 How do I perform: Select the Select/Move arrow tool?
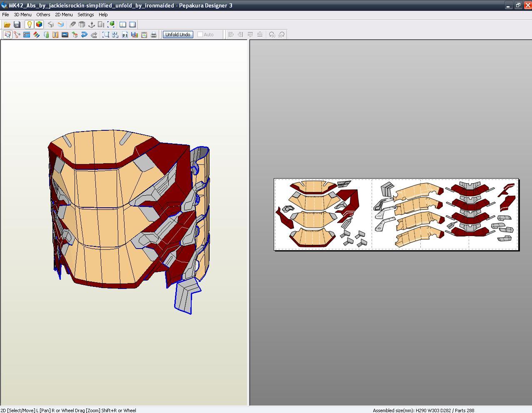click(7, 35)
